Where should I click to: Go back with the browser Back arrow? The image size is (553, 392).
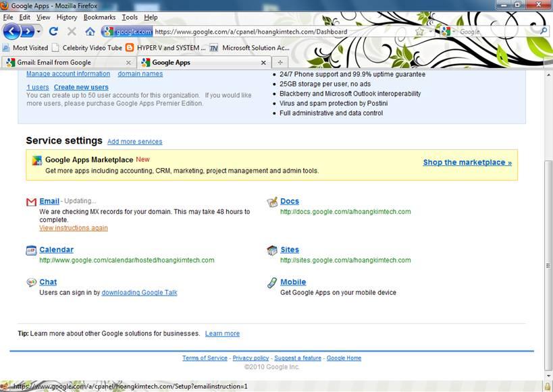11,32
